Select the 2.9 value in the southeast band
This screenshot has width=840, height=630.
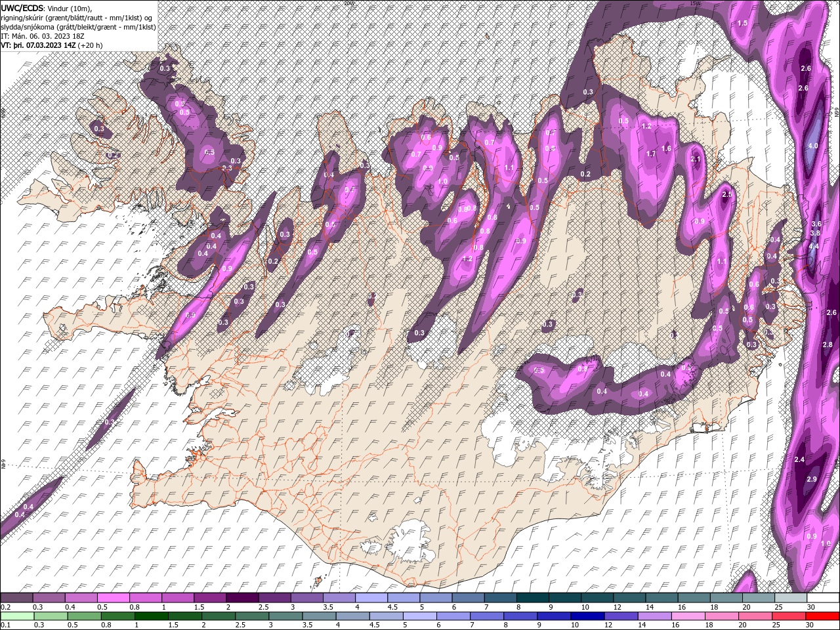pos(812,480)
